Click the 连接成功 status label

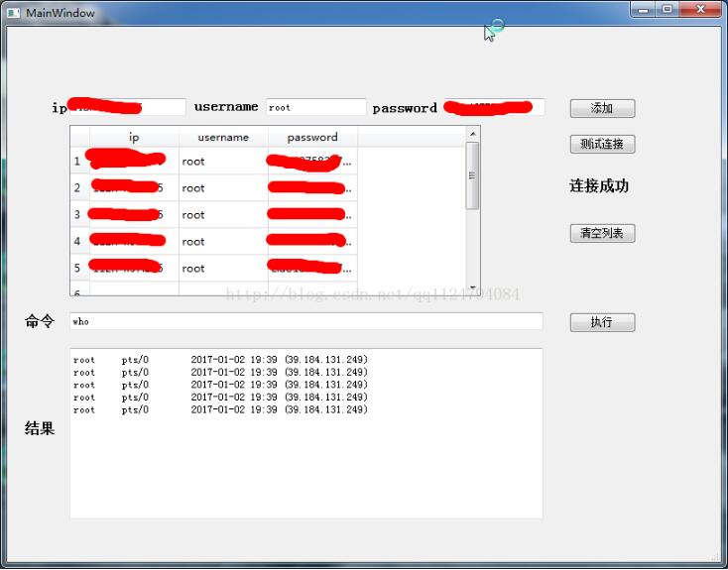pyautogui.click(x=599, y=185)
